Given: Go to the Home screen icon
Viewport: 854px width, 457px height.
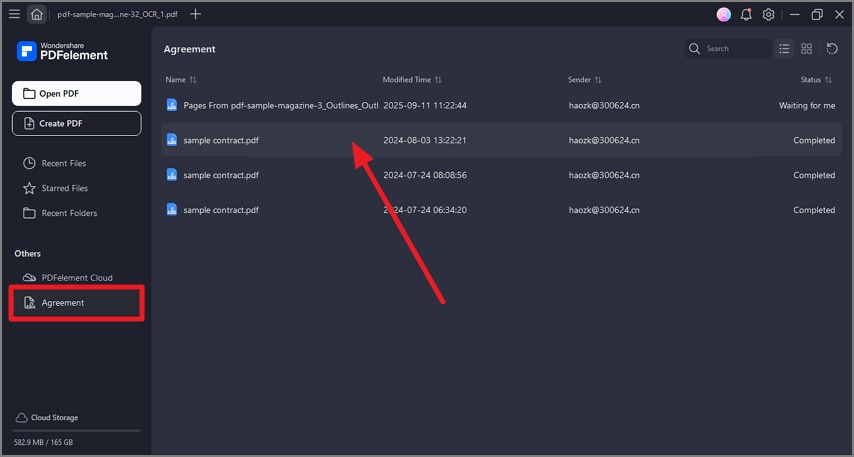Looking at the screenshot, I should click(37, 15).
